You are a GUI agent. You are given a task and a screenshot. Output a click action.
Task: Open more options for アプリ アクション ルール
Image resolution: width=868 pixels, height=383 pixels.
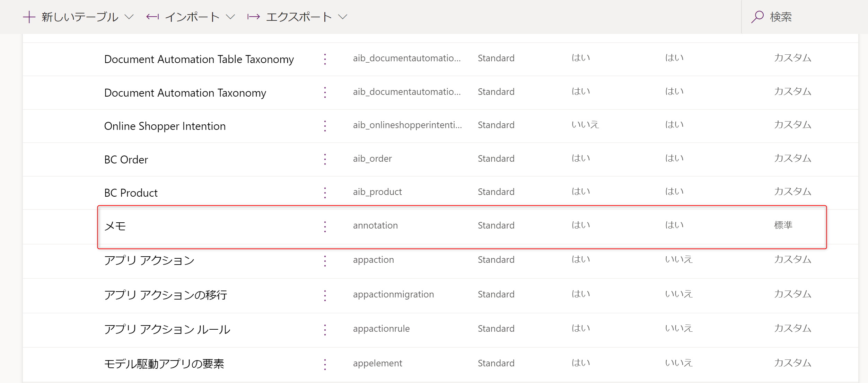click(325, 329)
